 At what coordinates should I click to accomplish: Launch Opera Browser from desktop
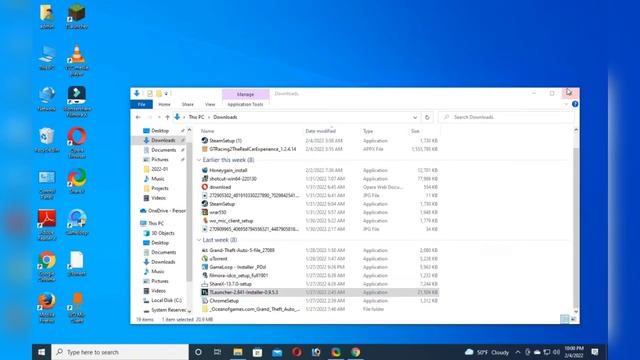[77, 142]
